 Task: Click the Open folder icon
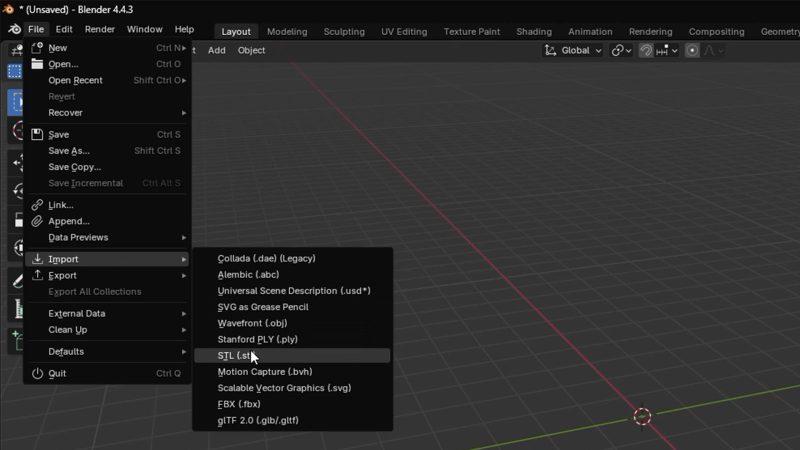[37, 64]
